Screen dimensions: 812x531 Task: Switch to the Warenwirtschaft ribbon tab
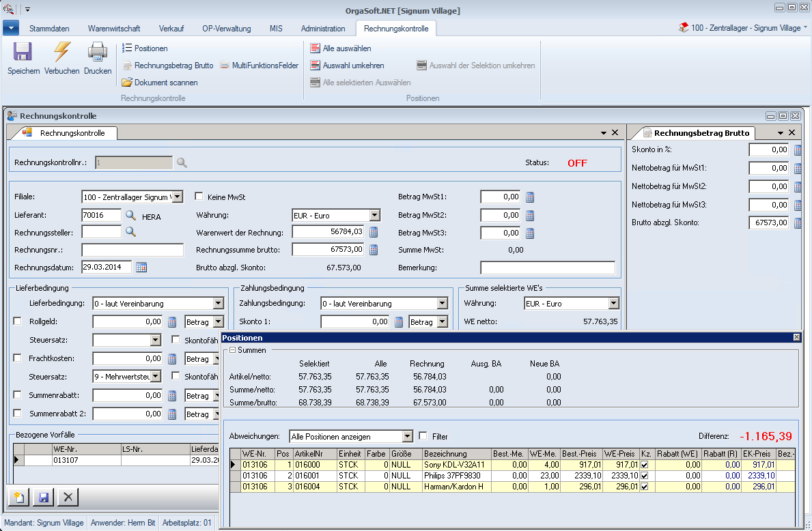(114, 29)
